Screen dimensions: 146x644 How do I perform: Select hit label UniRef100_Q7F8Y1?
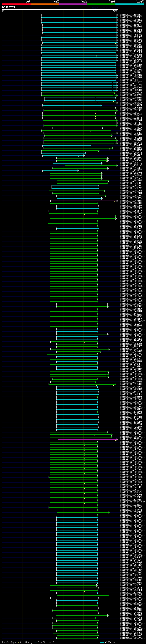tap(131, 85)
